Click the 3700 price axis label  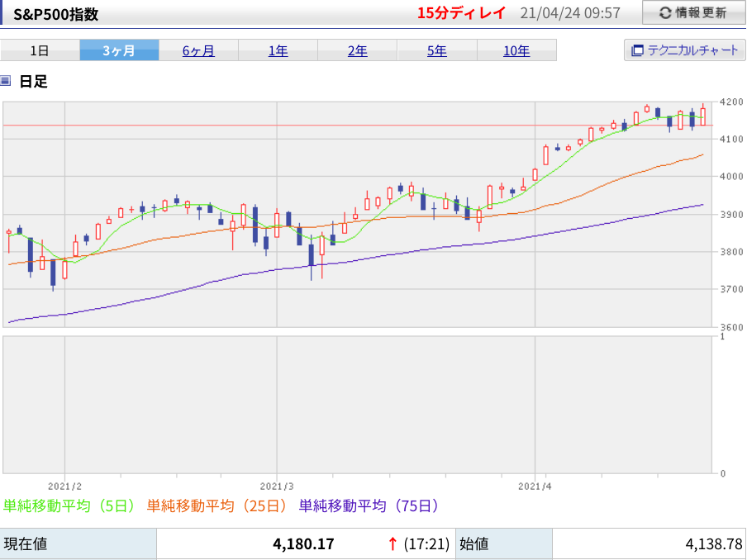coord(731,289)
